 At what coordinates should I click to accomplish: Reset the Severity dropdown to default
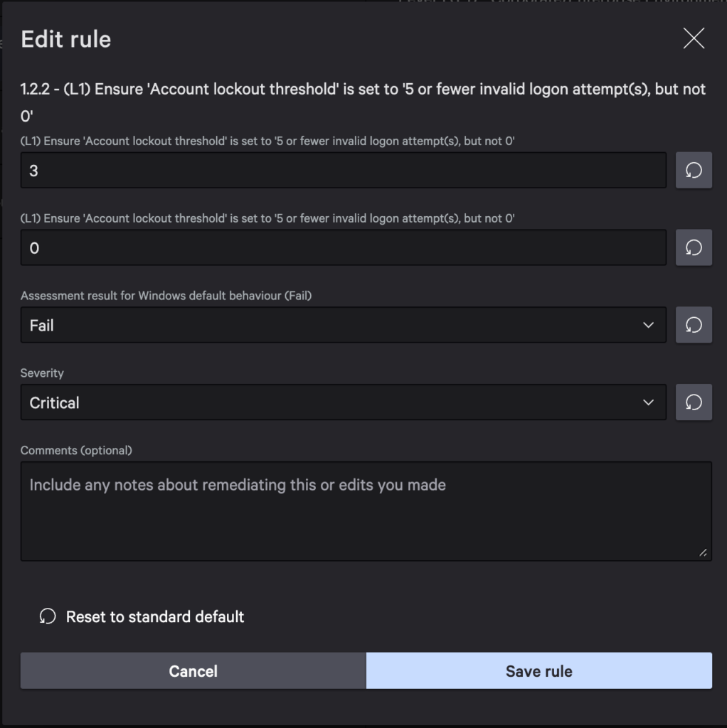pyautogui.click(x=694, y=402)
